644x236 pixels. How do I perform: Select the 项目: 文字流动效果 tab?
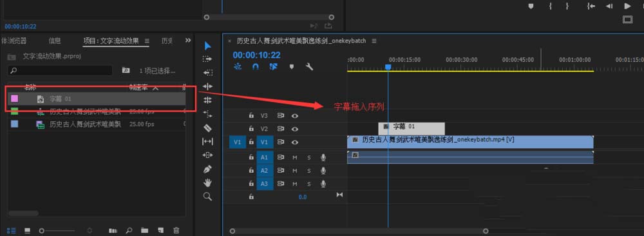[x=111, y=41]
